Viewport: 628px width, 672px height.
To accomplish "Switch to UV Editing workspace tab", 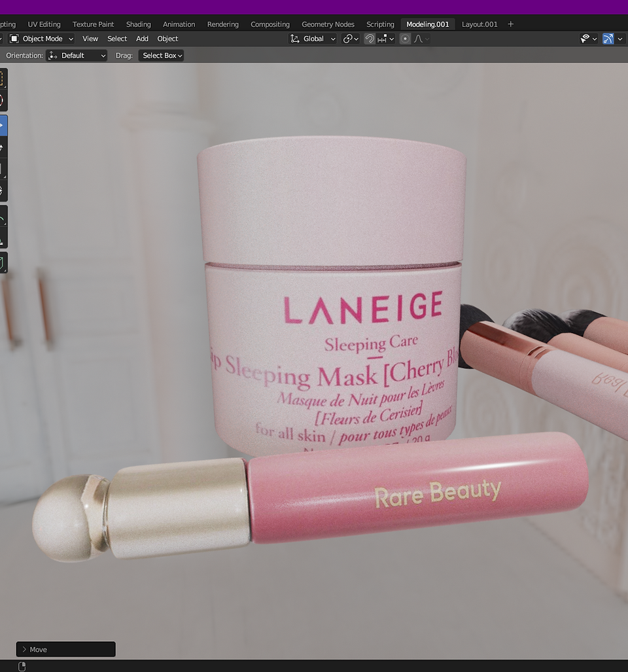I will click(x=44, y=24).
